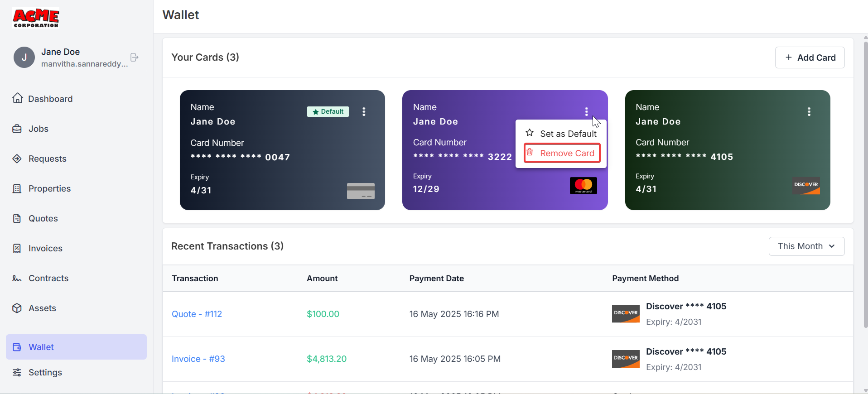
Task: Open the Invoice - #93 transaction link
Action: [198, 359]
